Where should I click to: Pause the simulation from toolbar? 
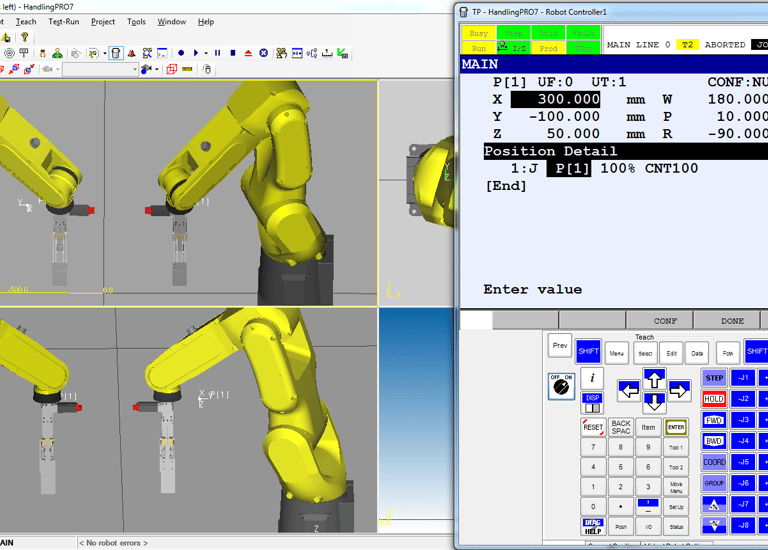[x=217, y=53]
